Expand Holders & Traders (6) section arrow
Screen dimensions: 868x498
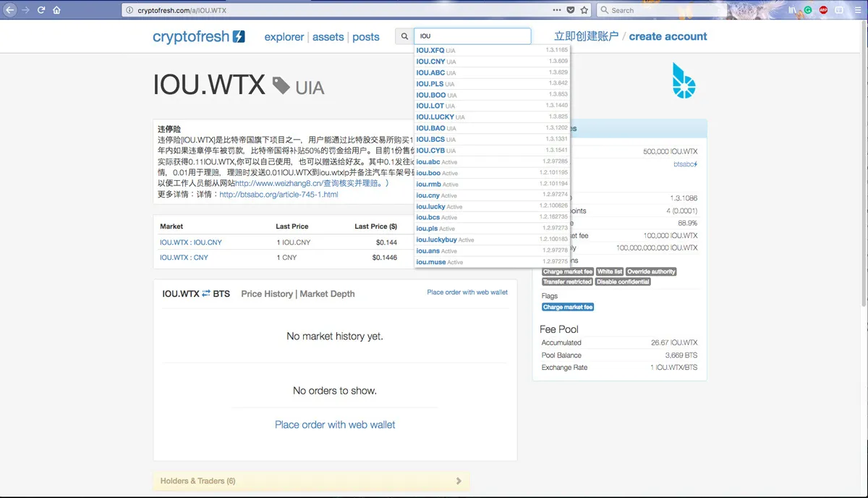click(459, 481)
